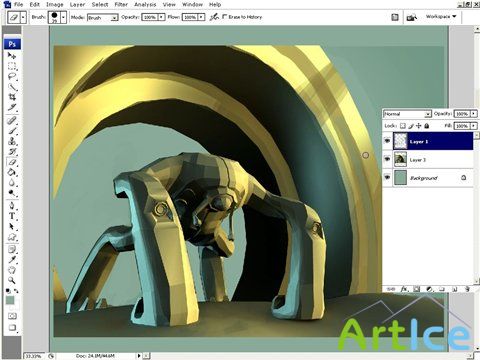The width and height of the screenshot is (480, 360).
Task: Toggle Quick Mask mode
Action: coord(12,316)
